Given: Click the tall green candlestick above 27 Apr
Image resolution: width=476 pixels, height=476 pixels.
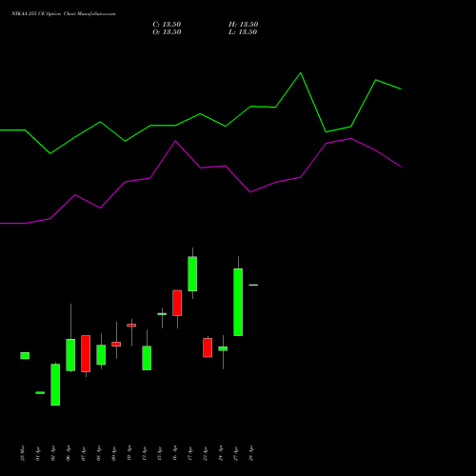Looking at the screenshot, I should click(238, 302).
